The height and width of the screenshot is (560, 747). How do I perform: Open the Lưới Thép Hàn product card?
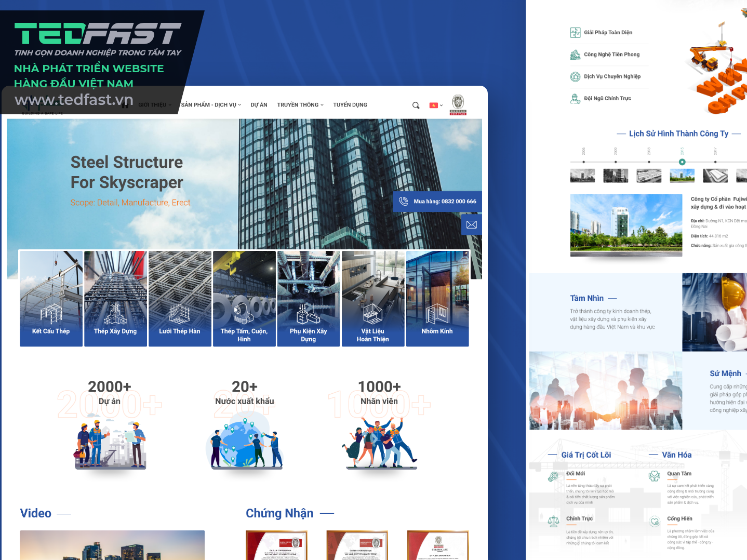pos(180,299)
